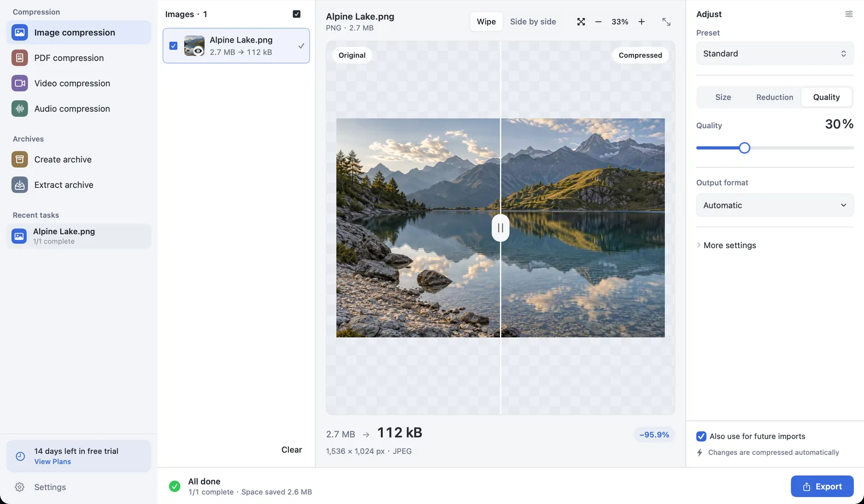Open adjust options sliders icon

pyautogui.click(x=849, y=14)
